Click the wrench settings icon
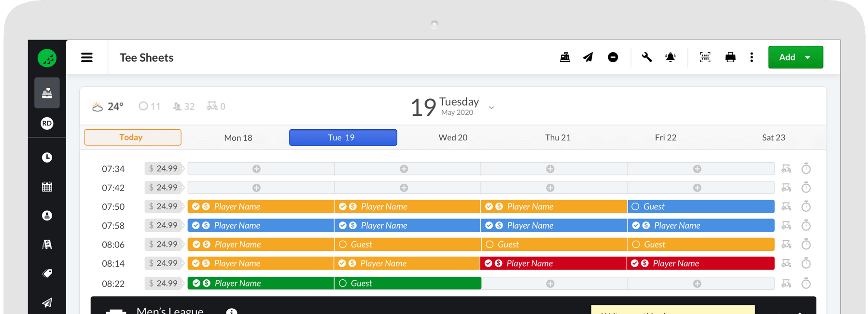Screen dimensions: 868x314 pyautogui.click(x=647, y=57)
